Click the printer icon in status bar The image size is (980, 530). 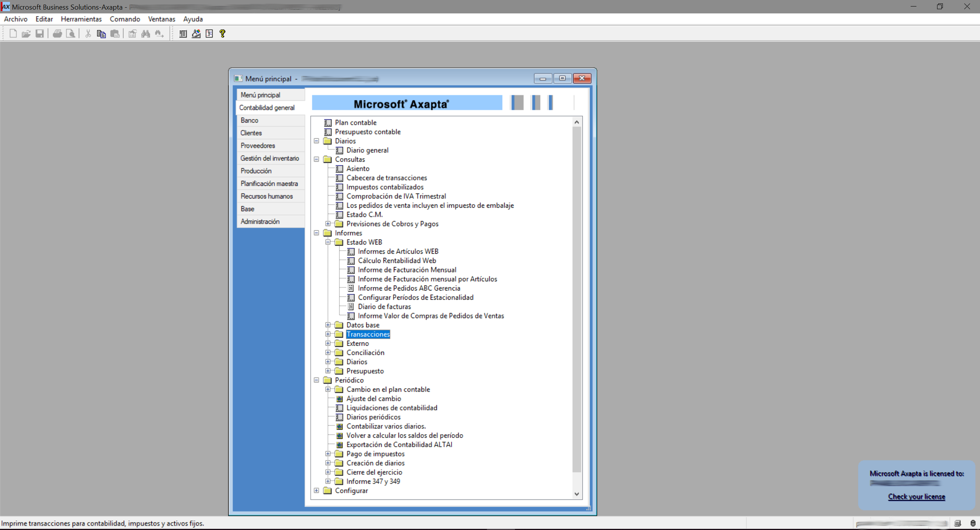tap(957, 523)
